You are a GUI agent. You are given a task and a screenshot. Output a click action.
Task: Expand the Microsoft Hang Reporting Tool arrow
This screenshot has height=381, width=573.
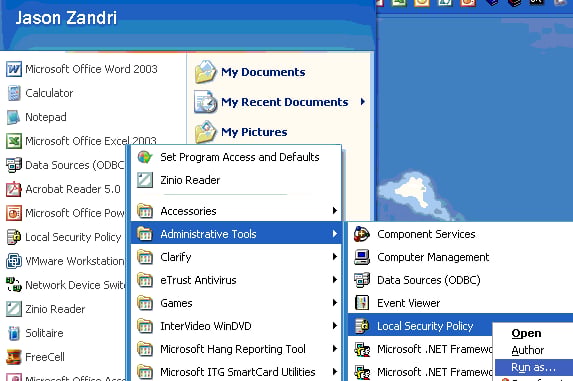(x=335, y=349)
